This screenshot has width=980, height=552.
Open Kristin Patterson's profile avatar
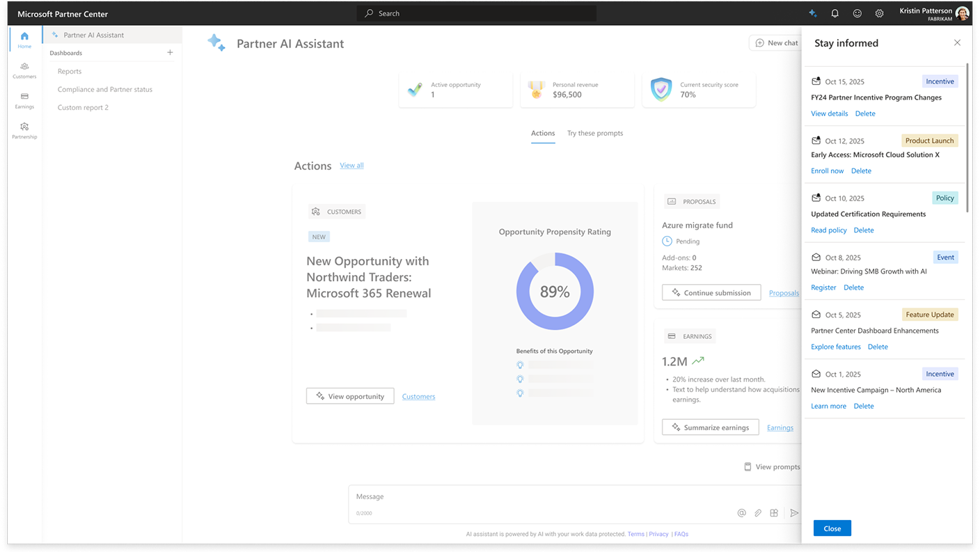pos(962,13)
